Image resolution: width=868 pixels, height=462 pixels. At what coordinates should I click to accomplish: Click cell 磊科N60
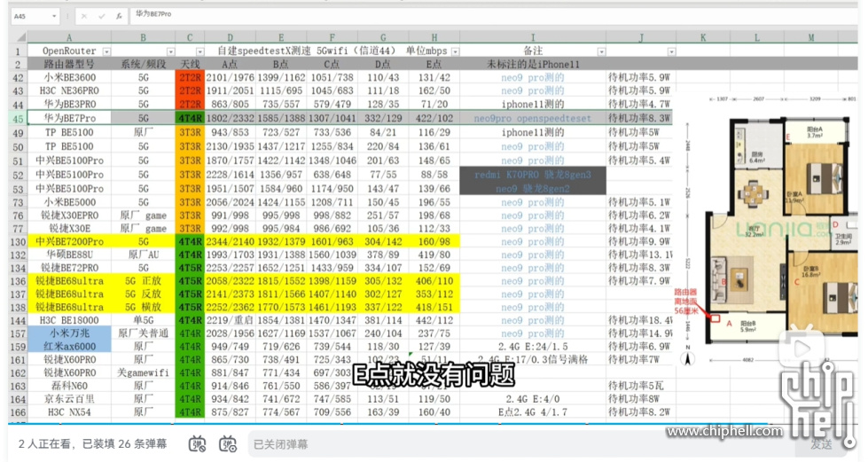click(70, 386)
